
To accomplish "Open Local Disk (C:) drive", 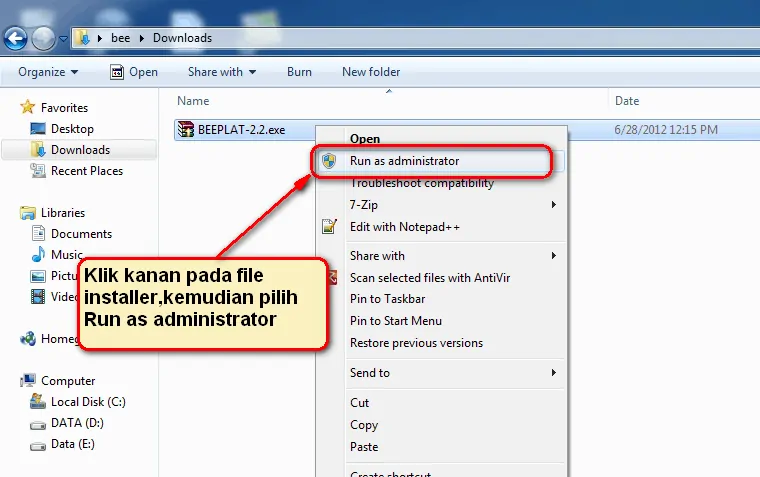I will pos(88,402).
